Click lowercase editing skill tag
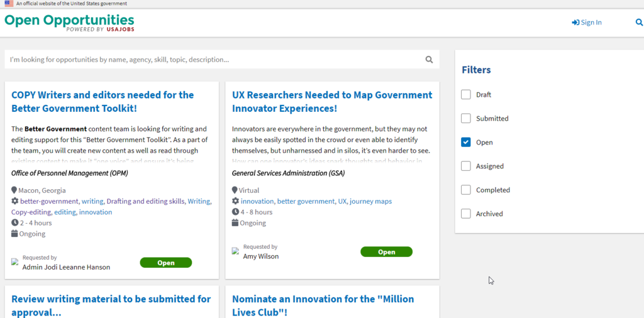Viewport: 644px width, 318px height. point(65,212)
